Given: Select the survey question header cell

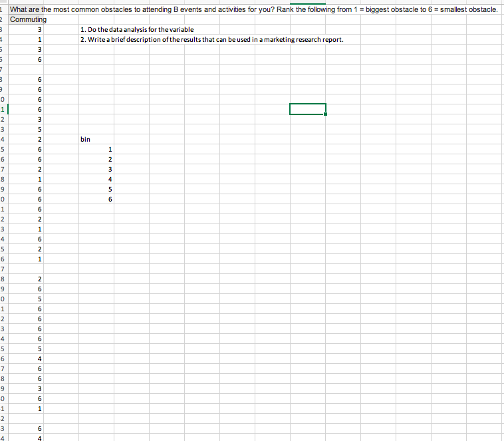Looking at the screenshot, I should [x=253, y=9].
